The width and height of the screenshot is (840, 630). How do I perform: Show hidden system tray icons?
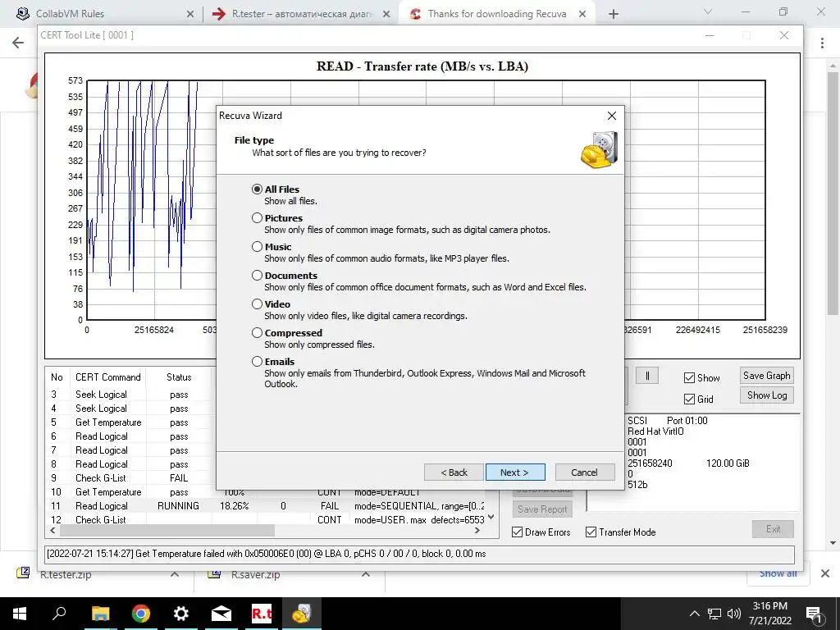coord(694,614)
